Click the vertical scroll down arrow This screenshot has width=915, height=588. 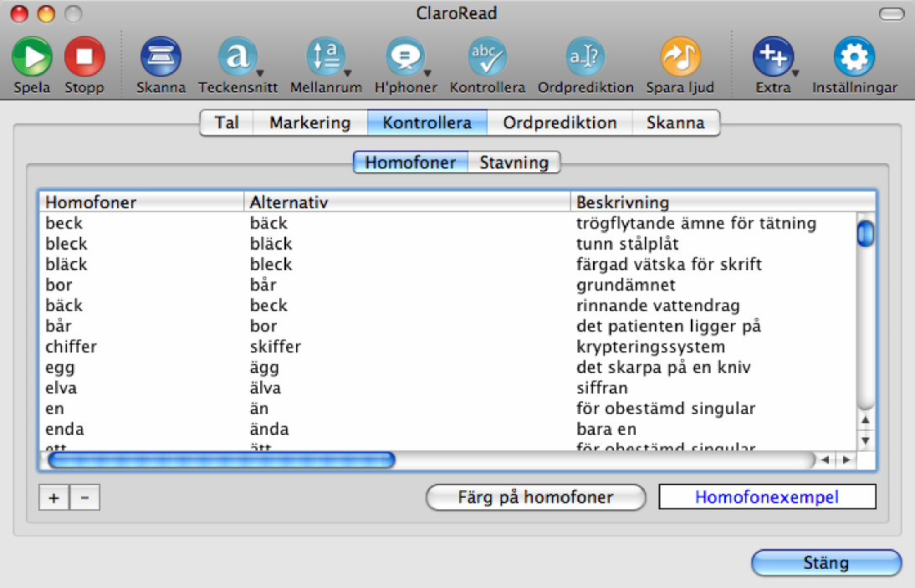click(x=866, y=441)
